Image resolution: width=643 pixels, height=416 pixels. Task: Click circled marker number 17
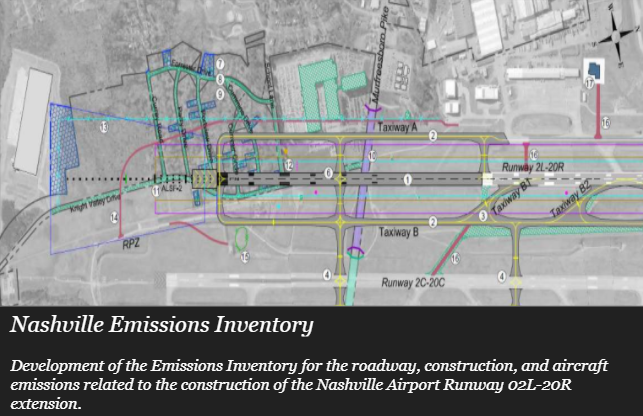(589, 85)
